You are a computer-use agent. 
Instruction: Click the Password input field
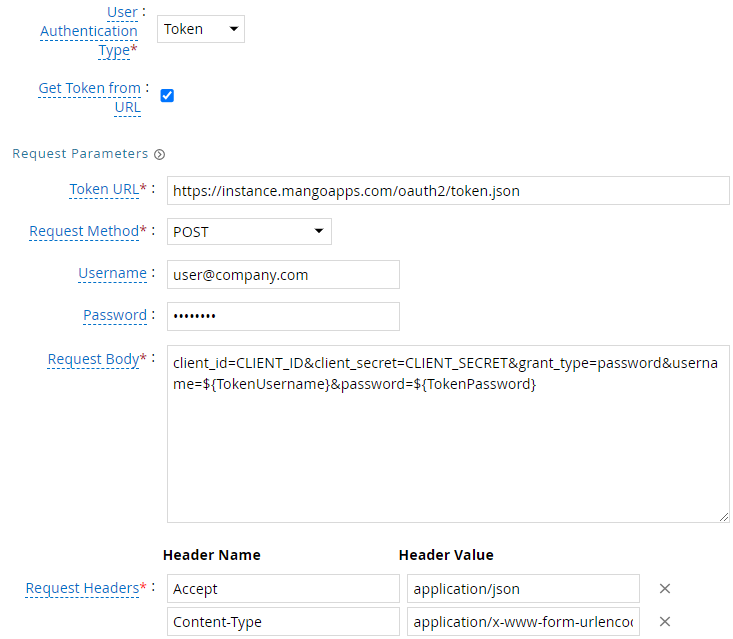pos(283,316)
